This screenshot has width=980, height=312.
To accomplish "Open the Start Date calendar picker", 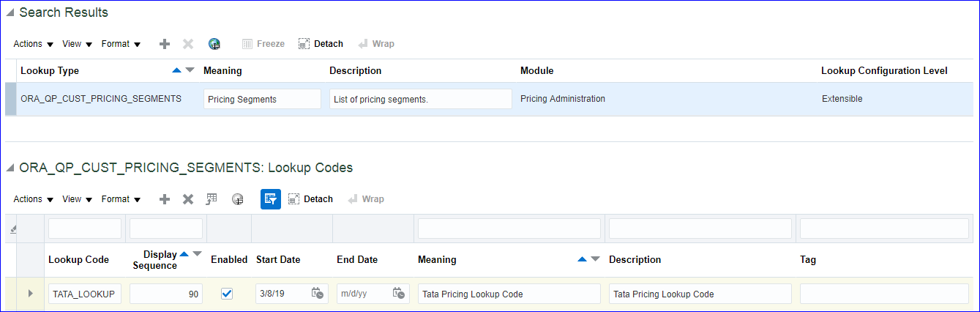I will point(318,294).
